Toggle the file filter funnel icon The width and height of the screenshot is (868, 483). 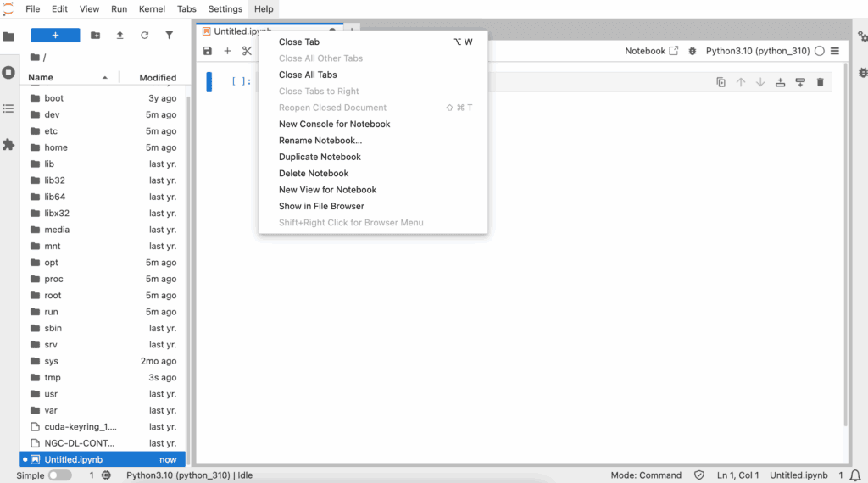[169, 36]
